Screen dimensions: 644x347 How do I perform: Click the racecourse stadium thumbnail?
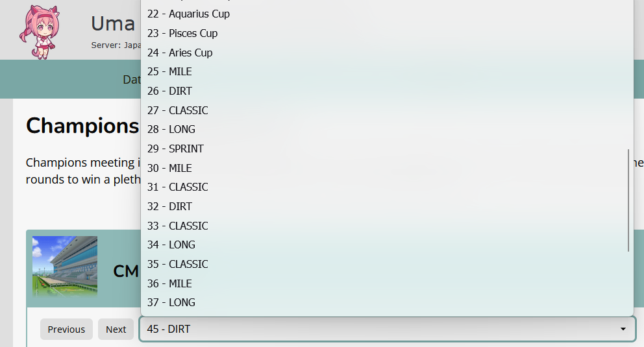(x=65, y=266)
